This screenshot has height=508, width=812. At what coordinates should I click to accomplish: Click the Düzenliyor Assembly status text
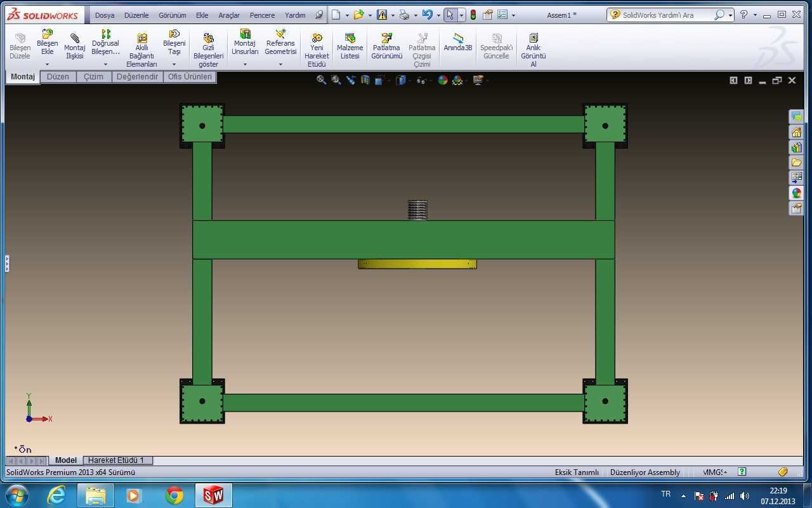pyautogui.click(x=645, y=472)
